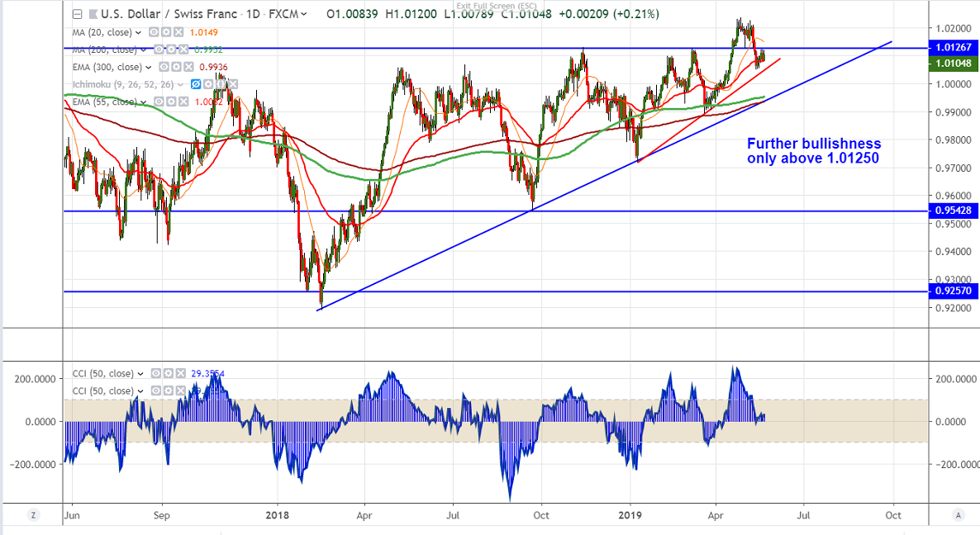
Task: Expand the Ichimoku (9, 26, 52, 26) dropdown
Action: pyautogui.click(x=181, y=84)
